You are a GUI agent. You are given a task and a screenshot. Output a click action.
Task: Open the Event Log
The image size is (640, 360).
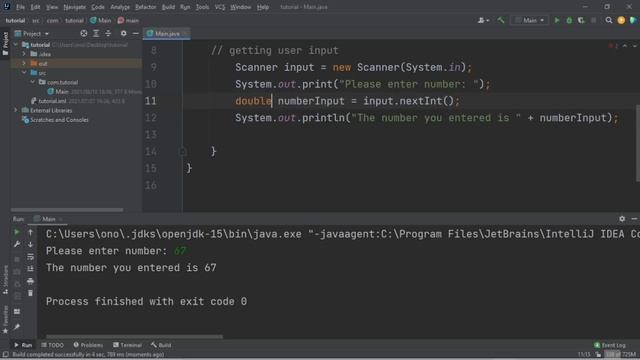pyautogui.click(x=610, y=345)
